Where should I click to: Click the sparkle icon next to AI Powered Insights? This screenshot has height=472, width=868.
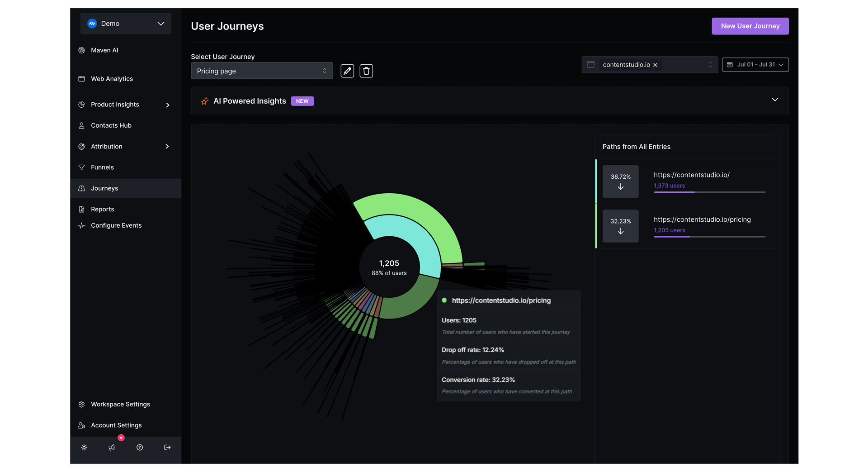click(205, 101)
